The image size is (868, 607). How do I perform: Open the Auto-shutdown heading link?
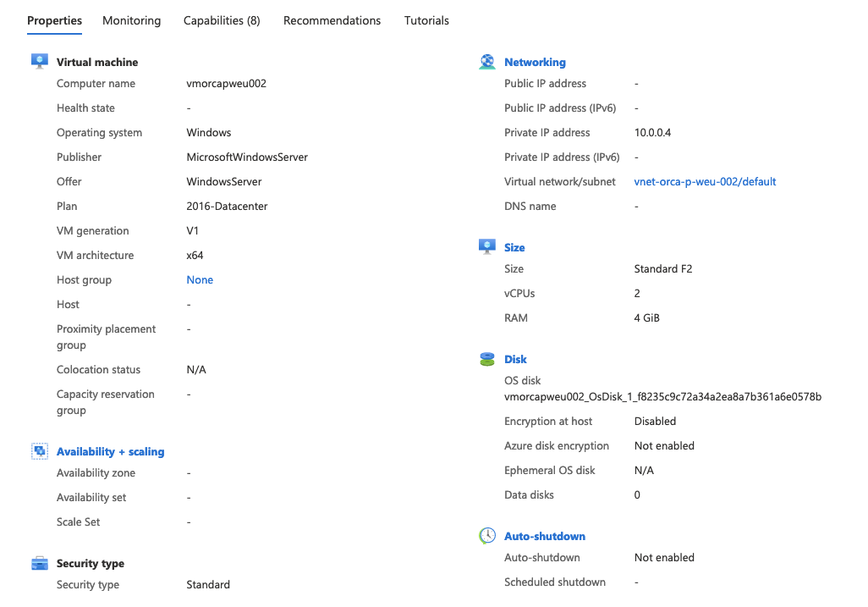pos(545,536)
